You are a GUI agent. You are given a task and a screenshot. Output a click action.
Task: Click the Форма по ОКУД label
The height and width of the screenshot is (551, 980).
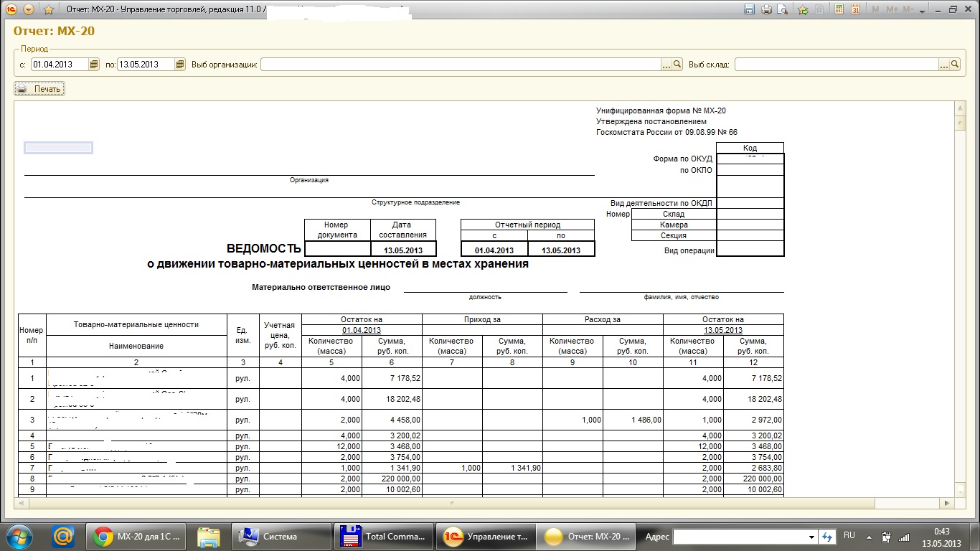[682, 159]
